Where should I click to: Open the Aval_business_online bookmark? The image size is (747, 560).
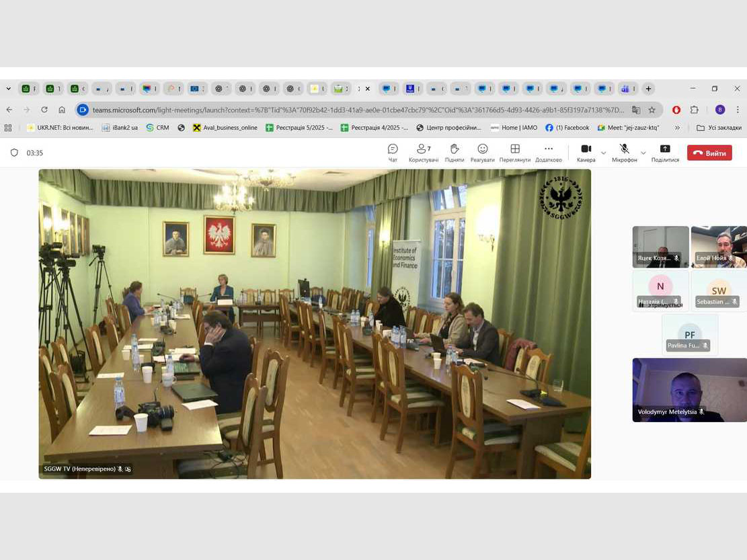(225, 128)
